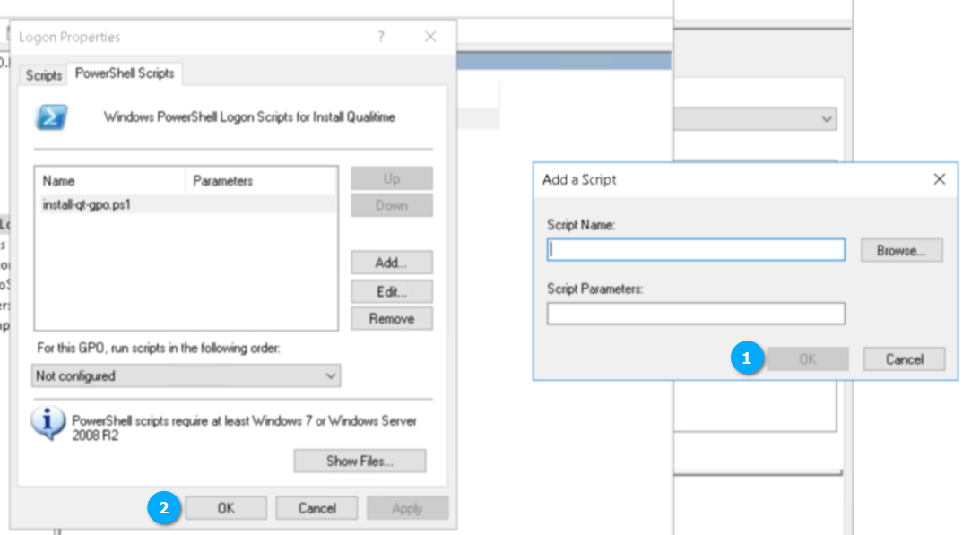Image resolution: width=980 pixels, height=535 pixels.
Task: Cancel the Logon Properties dialog
Action: (x=317, y=508)
